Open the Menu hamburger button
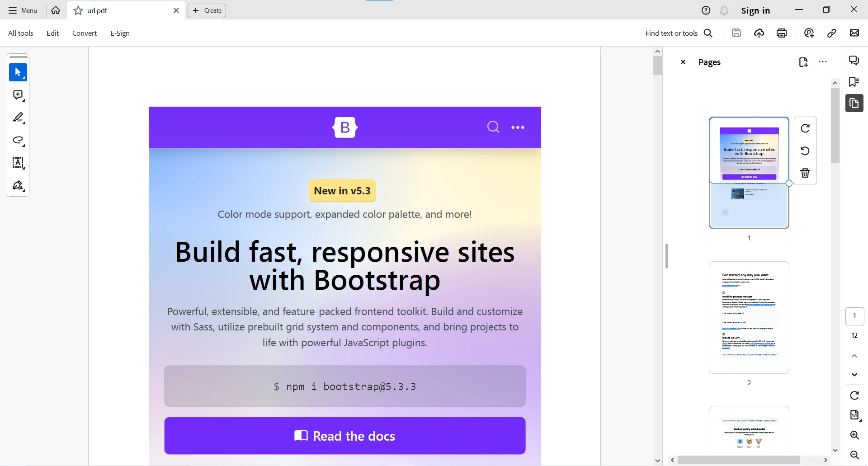 click(x=23, y=10)
